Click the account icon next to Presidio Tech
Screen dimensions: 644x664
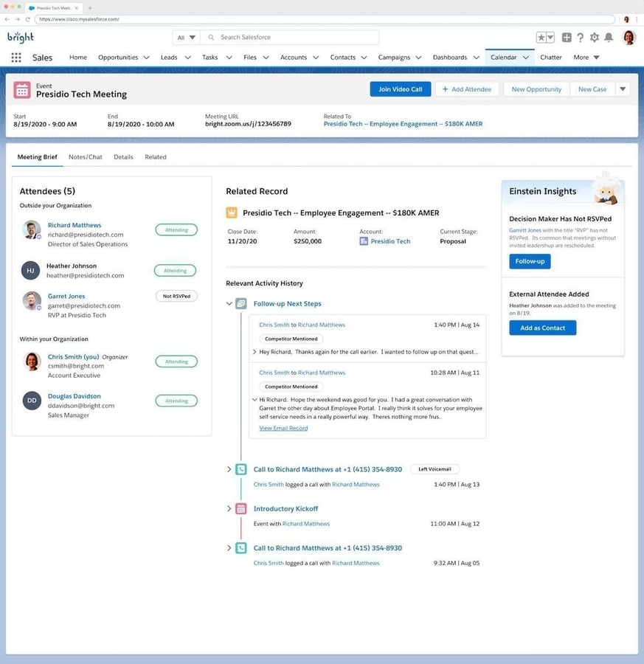364,241
